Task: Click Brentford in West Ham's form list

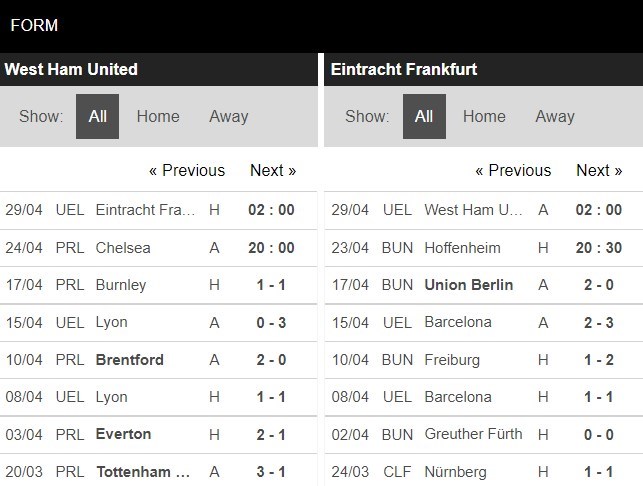Action: click(129, 359)
